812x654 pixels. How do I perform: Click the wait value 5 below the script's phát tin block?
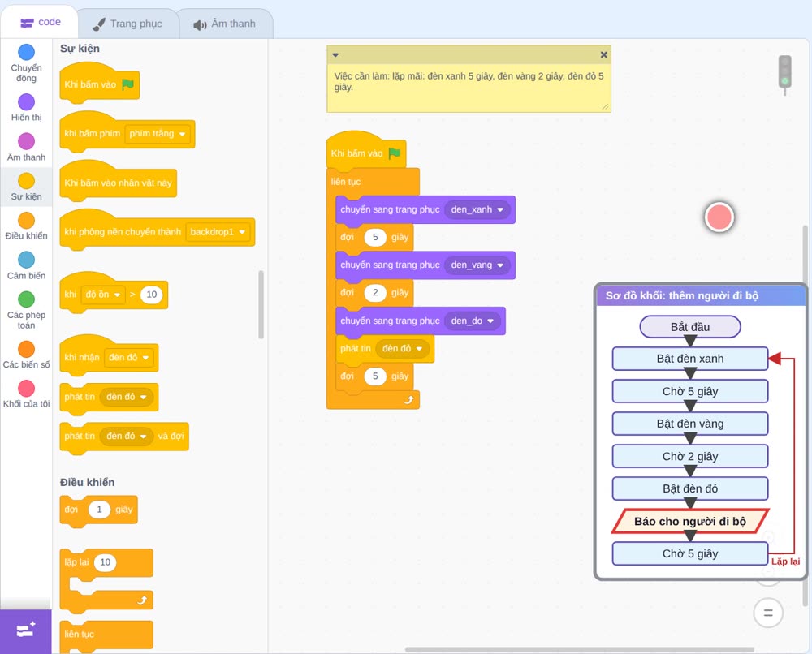pyautogui.click(x=375, y=376)
